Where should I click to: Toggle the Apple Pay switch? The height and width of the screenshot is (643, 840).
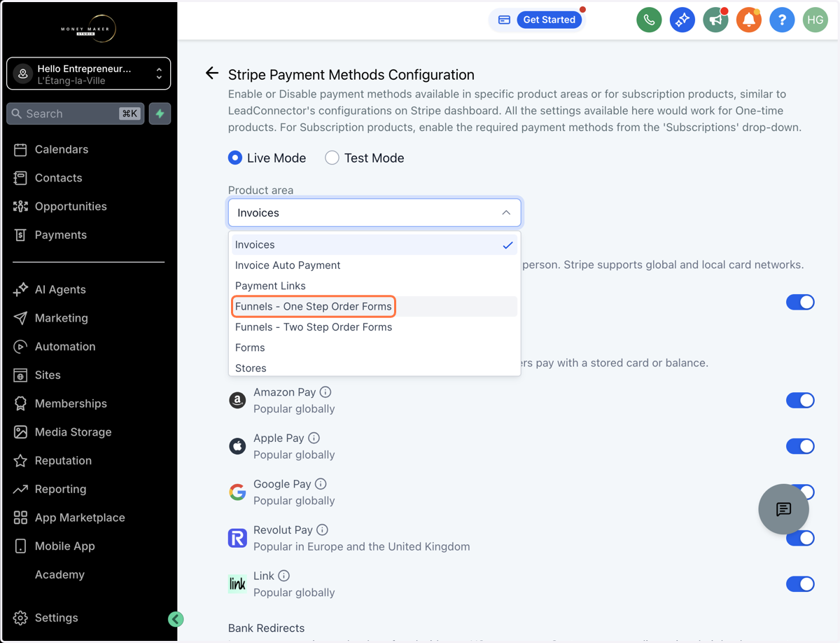(800, 446)
